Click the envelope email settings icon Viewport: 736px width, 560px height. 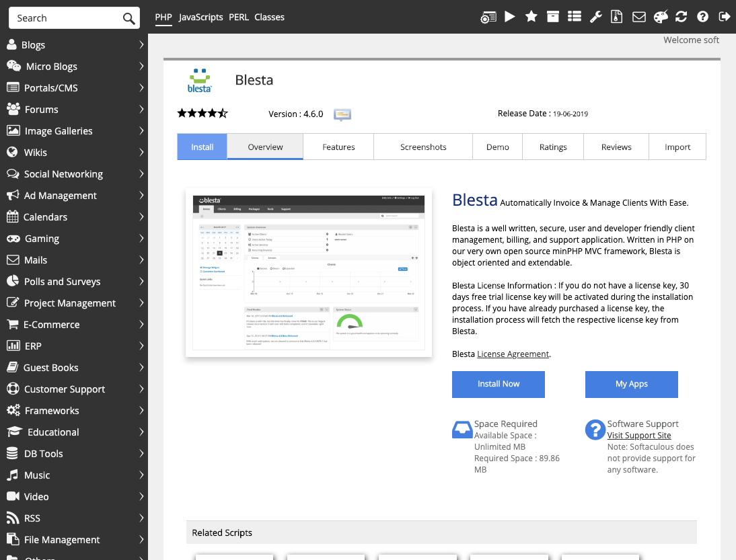[638, 17]
